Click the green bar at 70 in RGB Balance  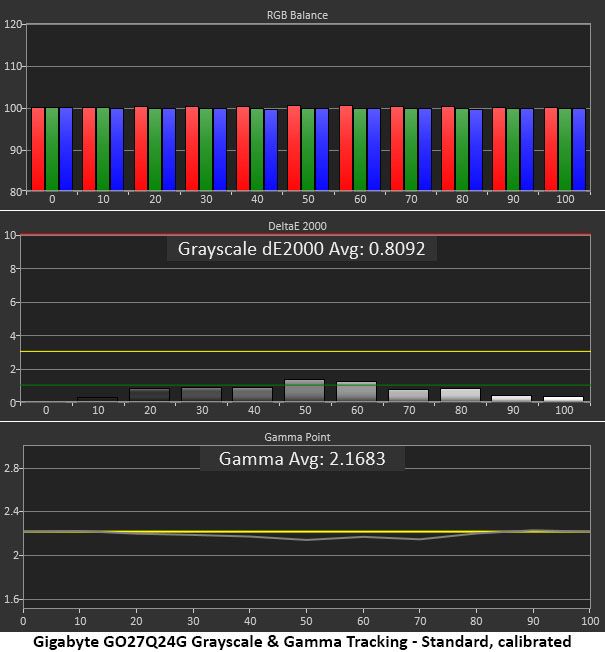click(x=411, y=150)
